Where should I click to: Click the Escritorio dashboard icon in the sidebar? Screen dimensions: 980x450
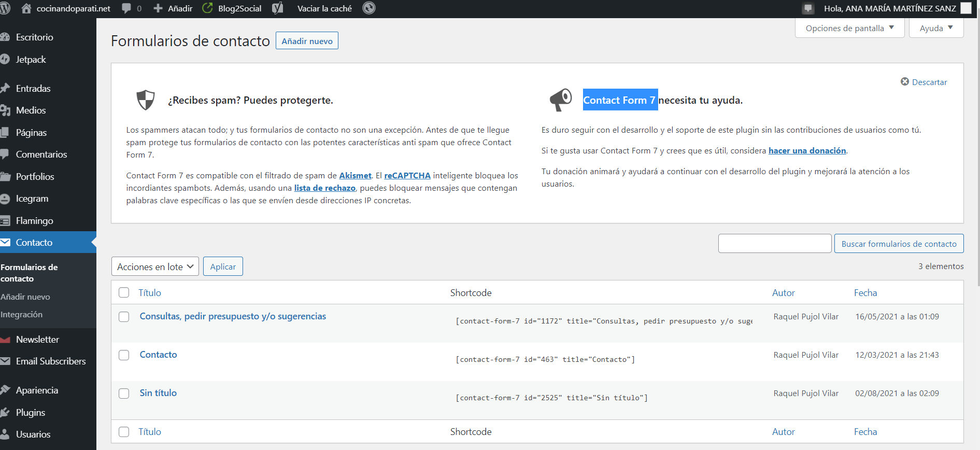click(x=5, y=37)
